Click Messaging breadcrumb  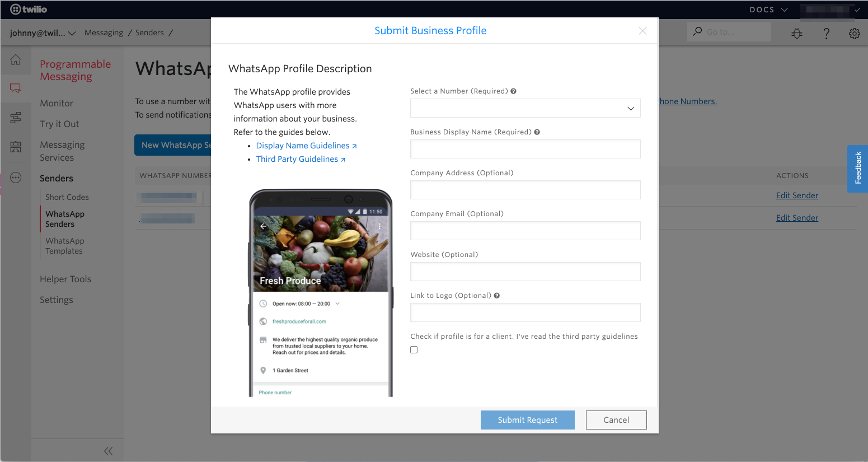pyautogui.click(x=104, y=32)
